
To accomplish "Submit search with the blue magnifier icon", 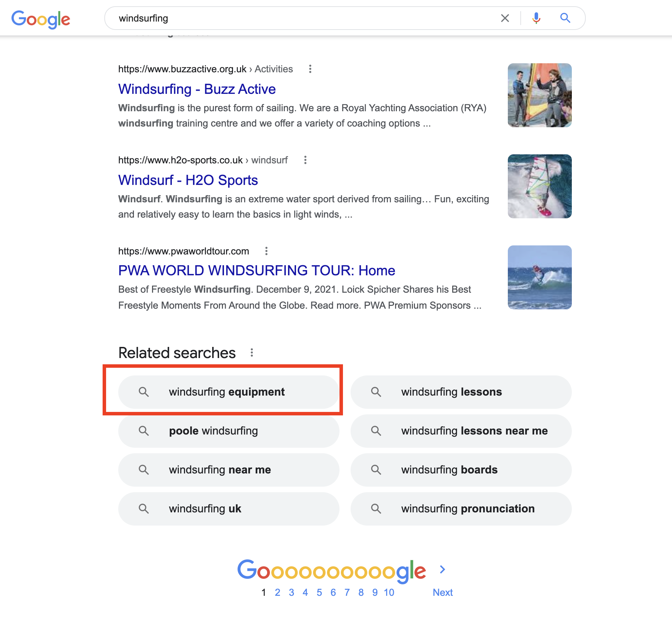I will click(565, 18).
